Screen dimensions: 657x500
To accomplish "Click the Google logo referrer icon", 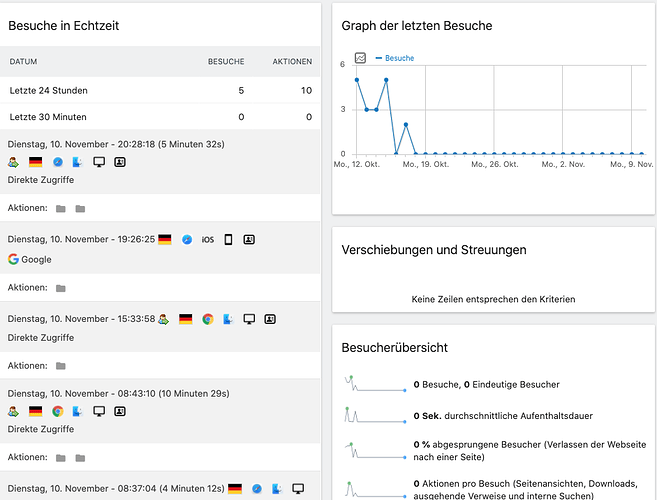I will (x=13, y=259).
